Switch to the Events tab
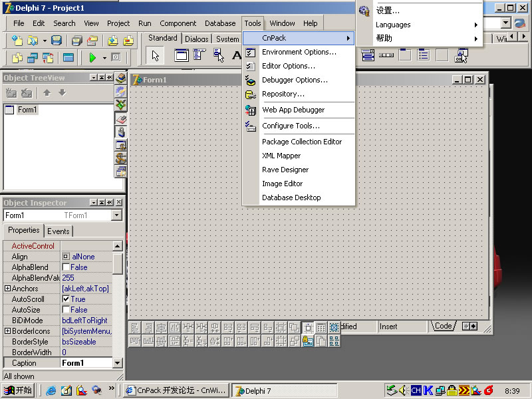 [x=59, y=231]
